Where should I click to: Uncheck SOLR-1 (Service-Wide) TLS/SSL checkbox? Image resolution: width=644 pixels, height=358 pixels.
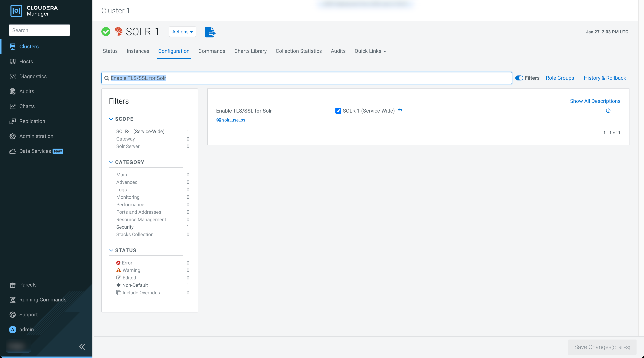[x=338, y=111]
